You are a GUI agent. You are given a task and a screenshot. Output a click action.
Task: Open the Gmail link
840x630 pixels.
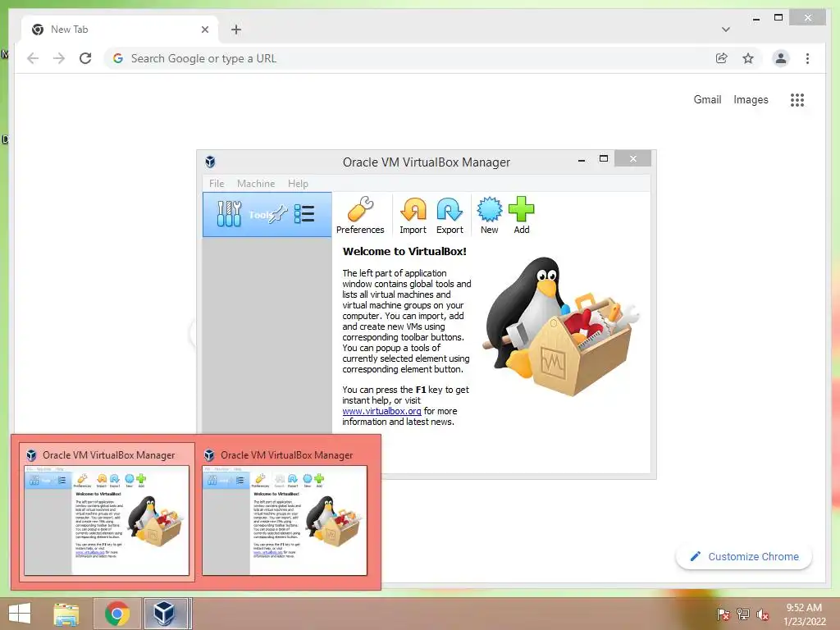pos(707,99)
